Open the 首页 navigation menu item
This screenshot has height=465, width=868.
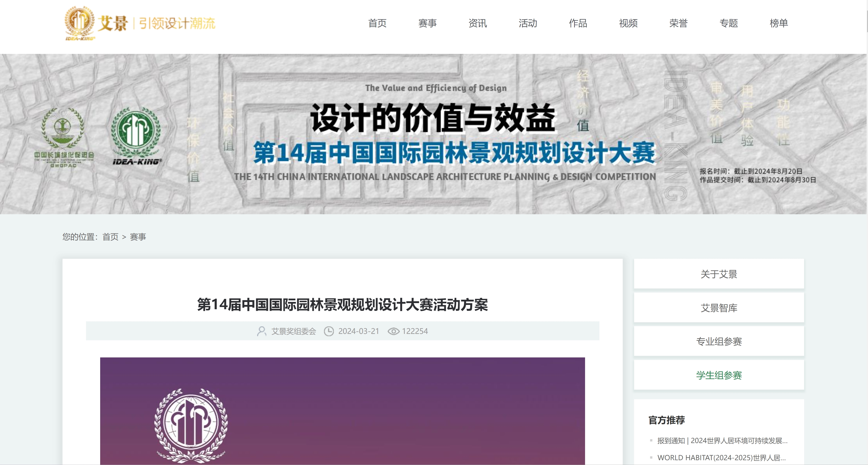point(377,23)
